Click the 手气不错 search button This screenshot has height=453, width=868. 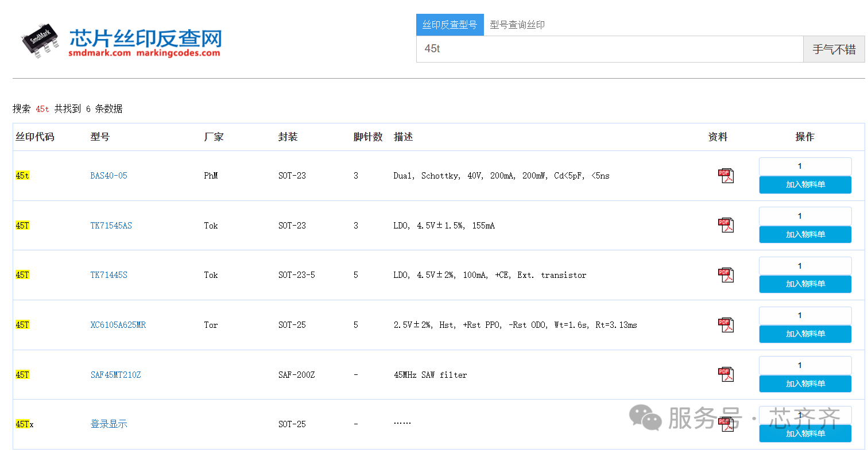834,49
